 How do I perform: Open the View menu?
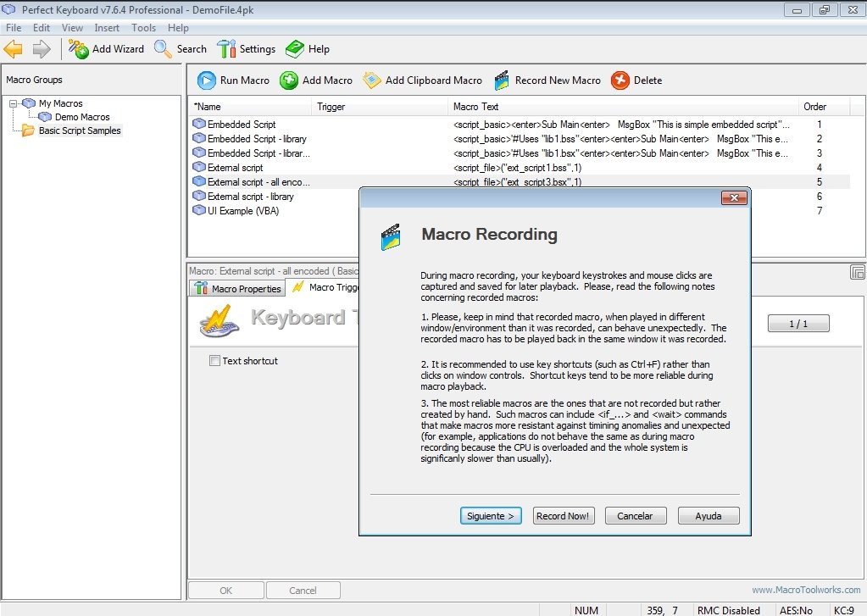click(x=72, y=28)
